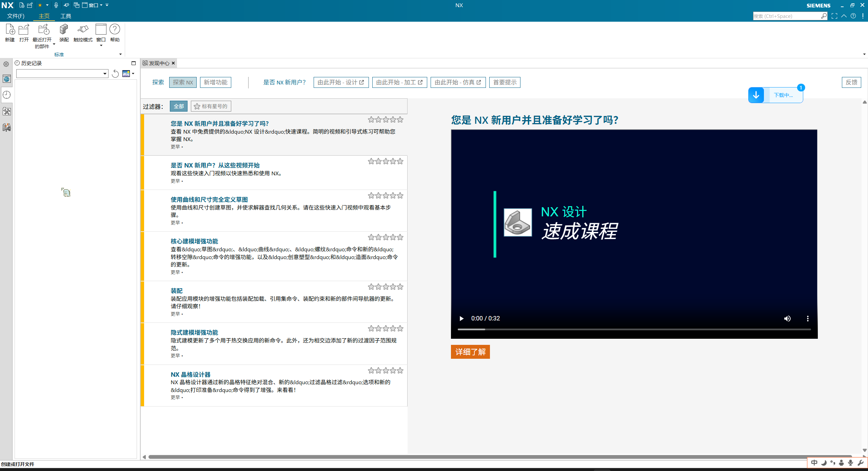This screenshot has width=868, height=471.
Task: Click the blue download arrow icon
Action: pyautogui.click(x=756, y=95)
